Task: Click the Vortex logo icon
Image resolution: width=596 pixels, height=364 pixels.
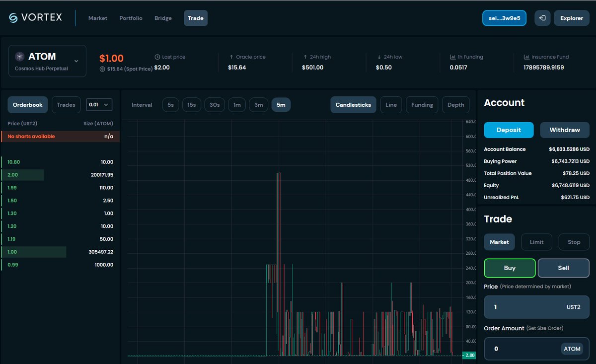Action: tap(13, 17)
